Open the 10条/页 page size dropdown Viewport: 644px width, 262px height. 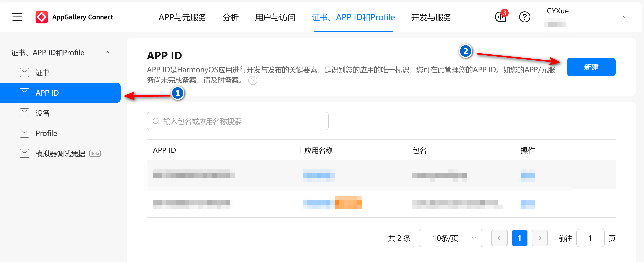click(x=451, y=238)
